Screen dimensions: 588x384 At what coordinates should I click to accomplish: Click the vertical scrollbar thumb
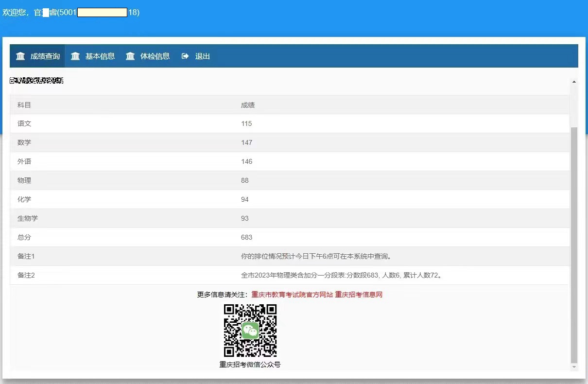pyautogui.click(x=574, y=245)
